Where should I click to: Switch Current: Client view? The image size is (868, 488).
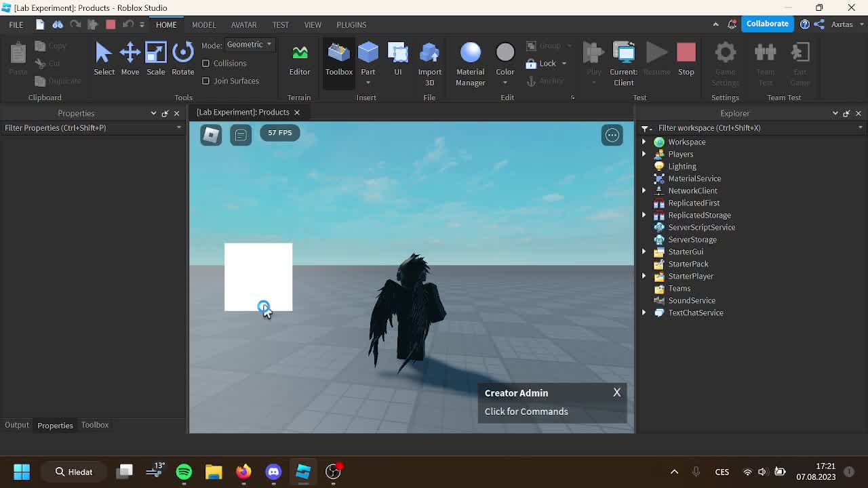tap(623, 64)
